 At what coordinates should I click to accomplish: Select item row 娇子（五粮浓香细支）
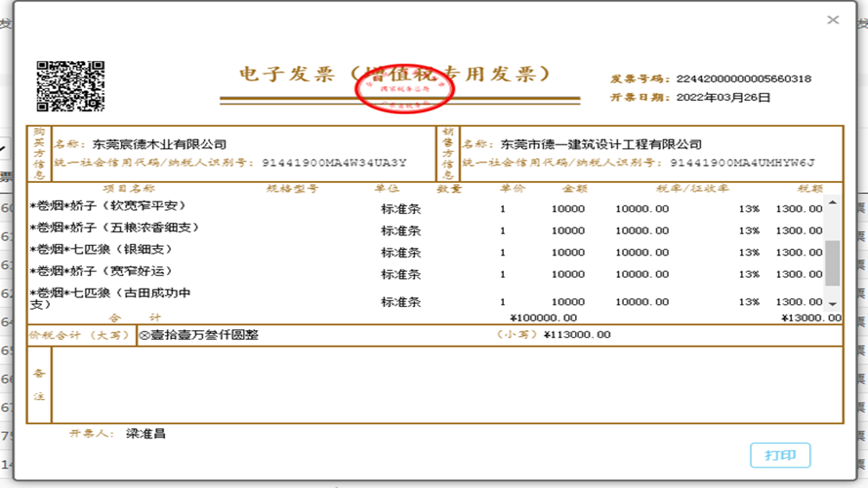[426, 230]
